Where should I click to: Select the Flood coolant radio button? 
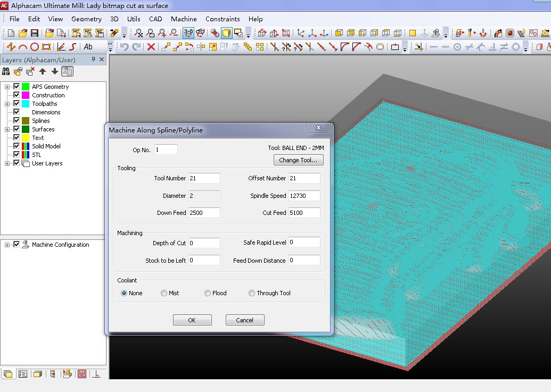click(x=207, y=293)
